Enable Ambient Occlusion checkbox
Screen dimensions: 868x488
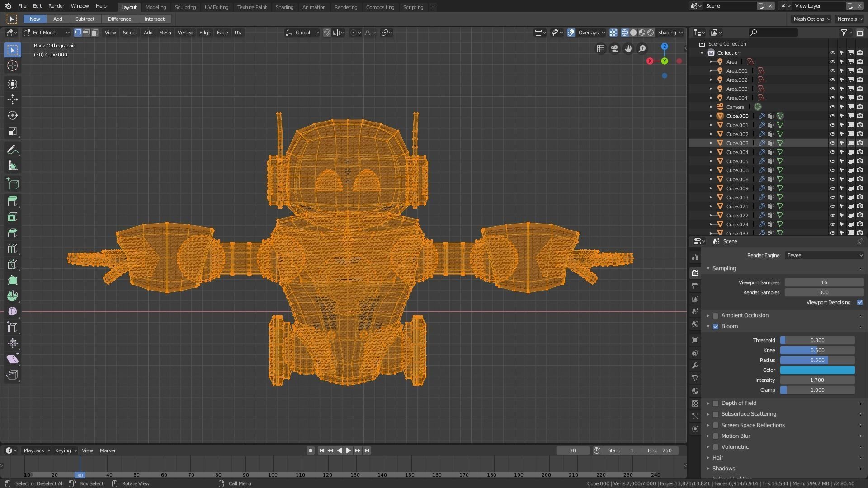716,315
